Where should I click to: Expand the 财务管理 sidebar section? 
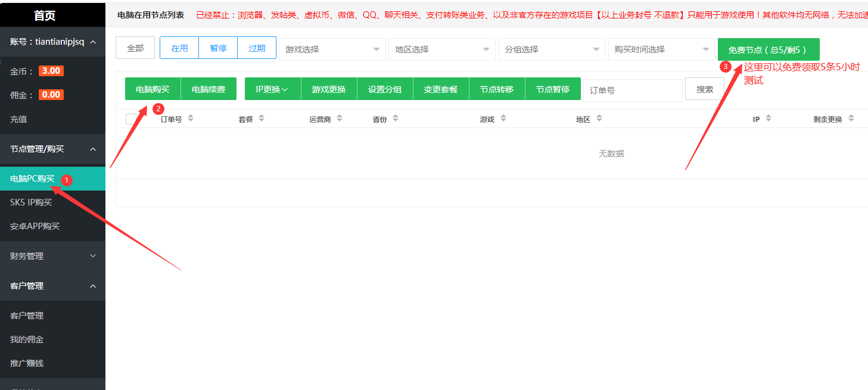point(52,255)
